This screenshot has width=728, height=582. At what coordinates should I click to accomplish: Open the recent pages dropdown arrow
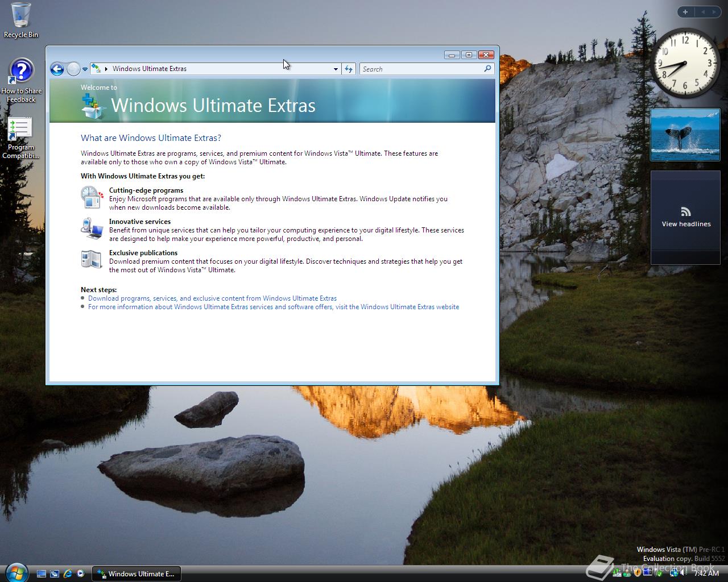(85, 69)
